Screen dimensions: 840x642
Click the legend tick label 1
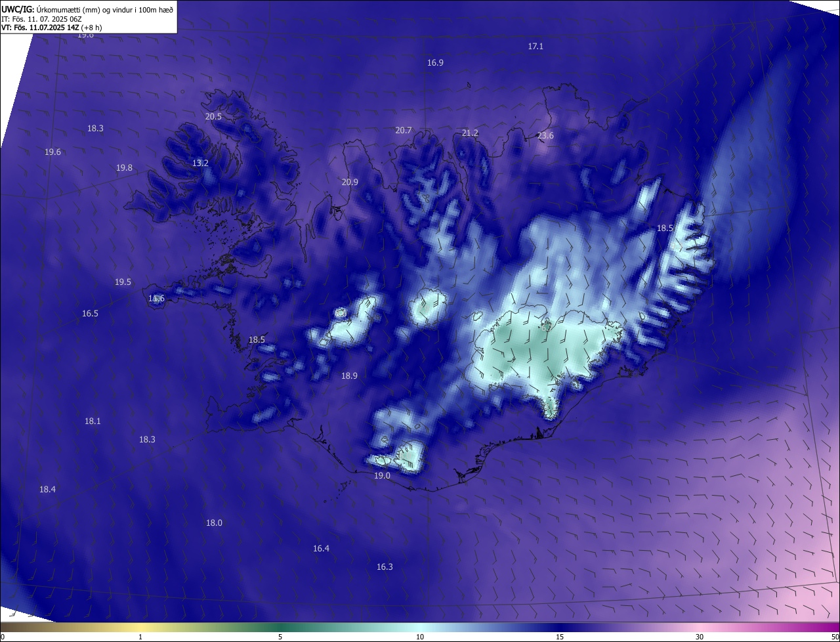(140, 637)
